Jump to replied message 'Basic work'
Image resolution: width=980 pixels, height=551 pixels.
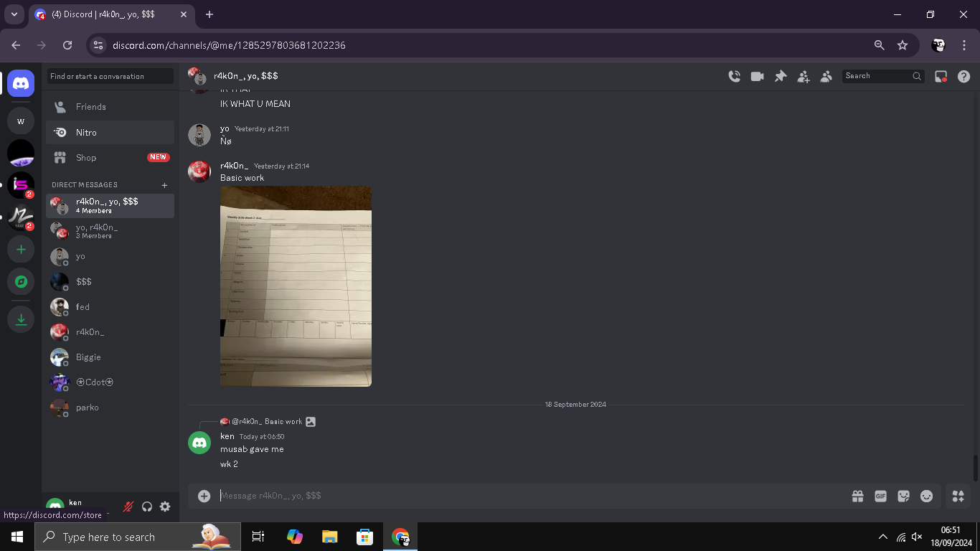coord(283,422)
